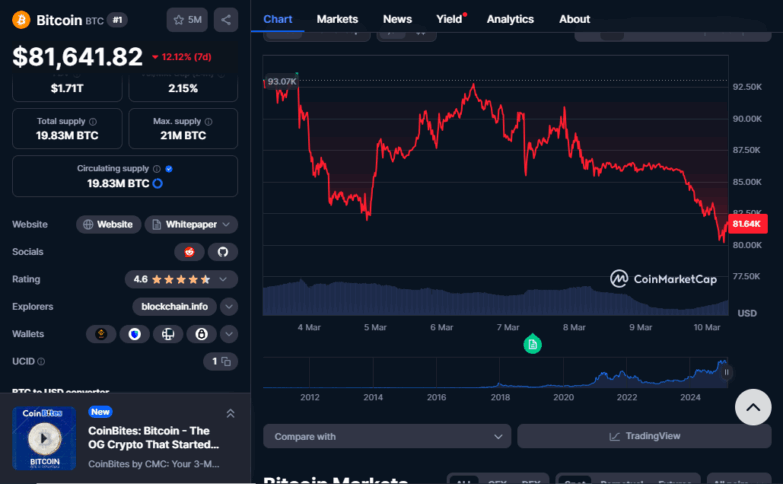The image size is (783, 484).
Task: Switch to the Analytics tab
Action: pyautogui.click(x=510, y=19)
